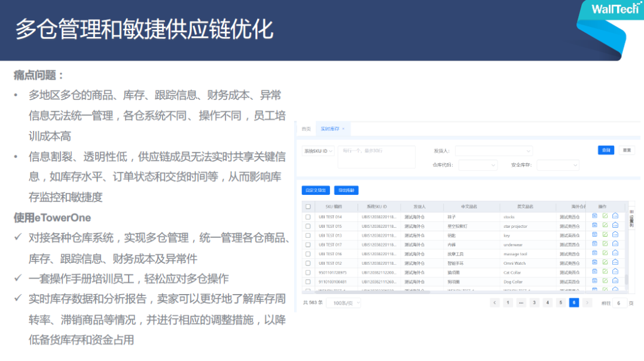
Task: Click the warehouse icon for UBI TEST 015
Action: (615, 225)
